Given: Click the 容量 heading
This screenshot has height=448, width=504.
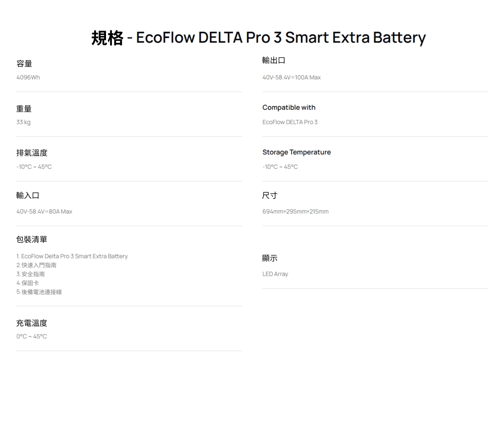Looking at the screenshot, I should [x=24, y=64].
